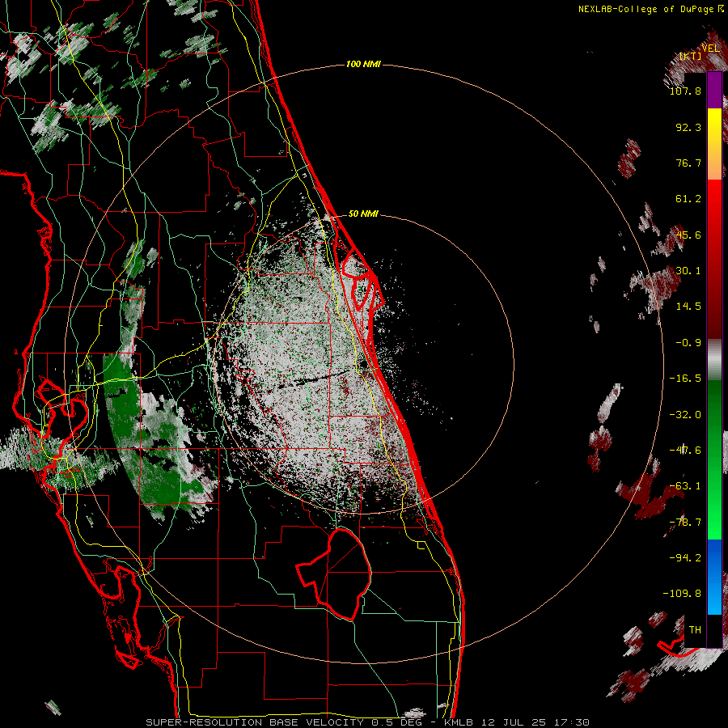
Task: Click the 100 NMI range ring label
Action: coord(363,64)
